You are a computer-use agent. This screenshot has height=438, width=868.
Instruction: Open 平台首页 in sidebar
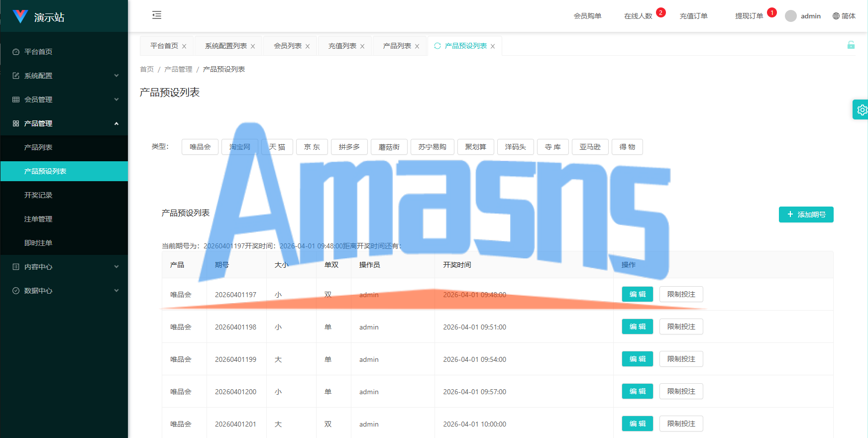tap(64, 52)
